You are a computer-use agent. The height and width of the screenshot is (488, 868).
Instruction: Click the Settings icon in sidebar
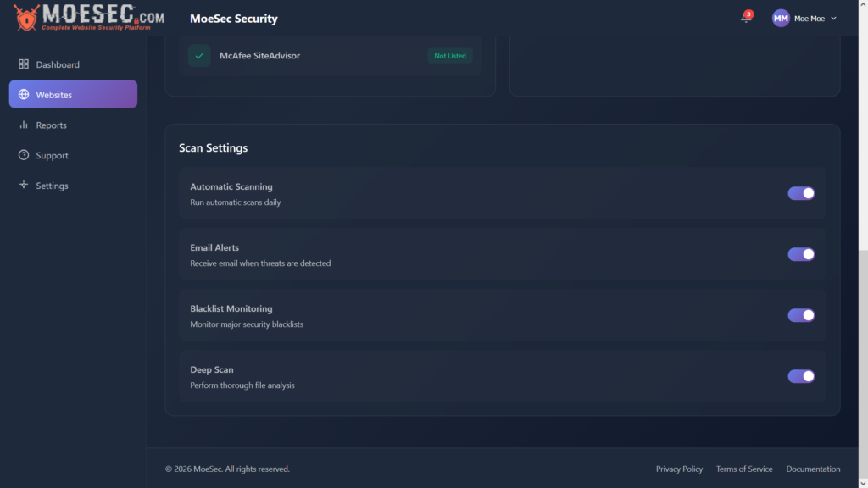pyautogui.click(x=23, y=185)
